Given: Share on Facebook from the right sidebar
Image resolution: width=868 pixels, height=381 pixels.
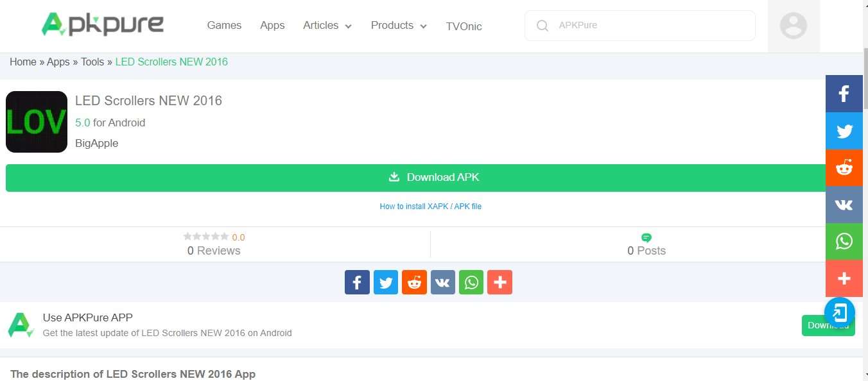Looking at the screenshot, I should [844, 94].
